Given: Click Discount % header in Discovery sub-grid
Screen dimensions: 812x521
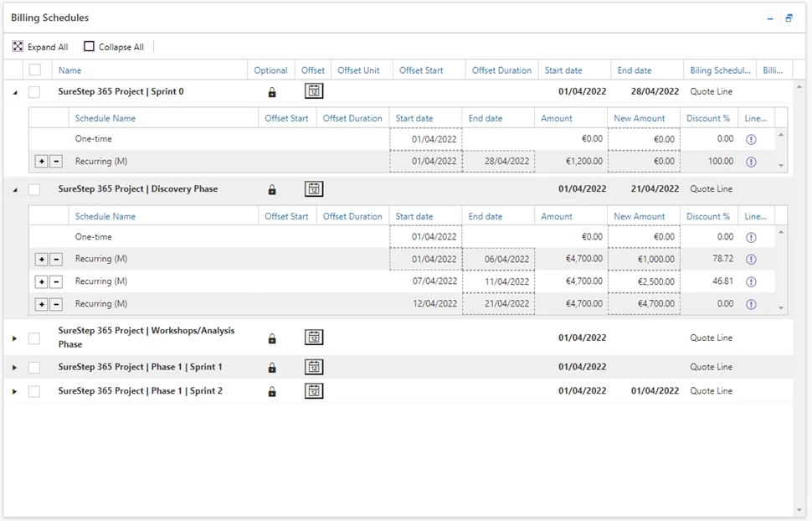Looking at the screenshot, I should (708, 216).
